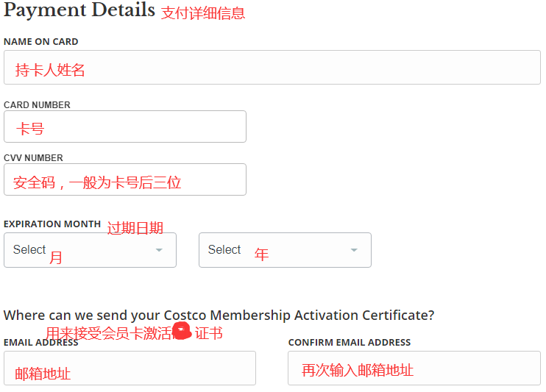Click the Payment Details heading

[79, 11]
